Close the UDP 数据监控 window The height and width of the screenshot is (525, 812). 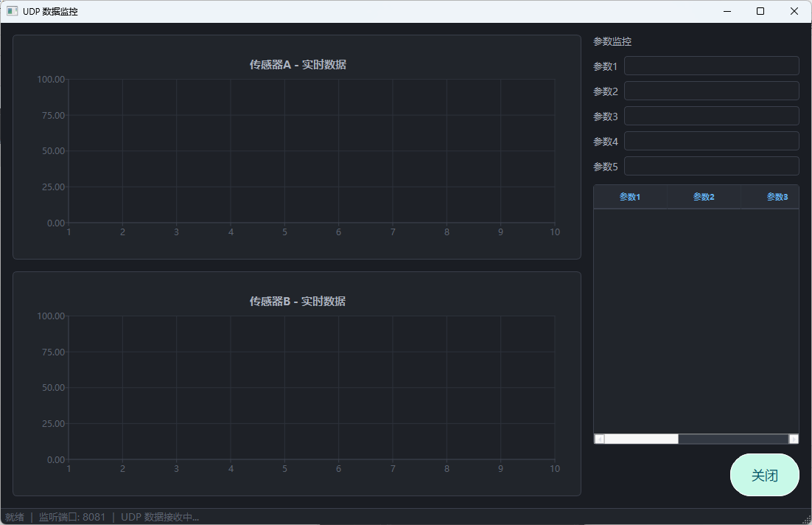coord(794,11)
